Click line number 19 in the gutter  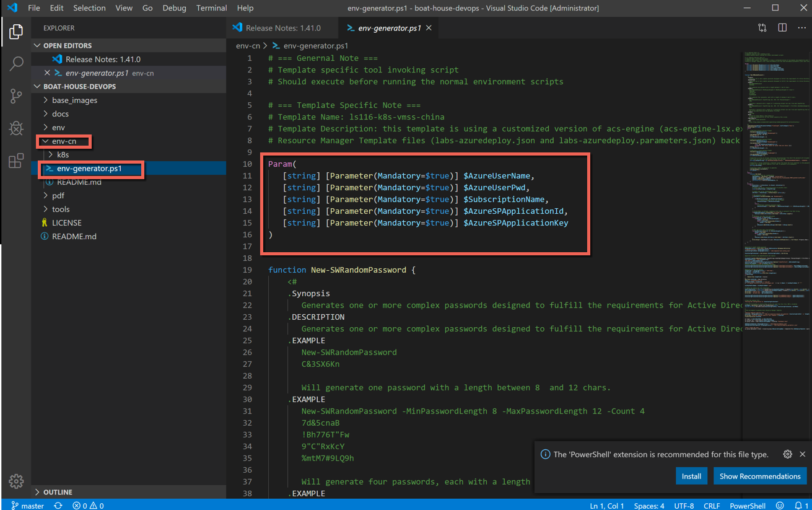(x=247, y=270)
